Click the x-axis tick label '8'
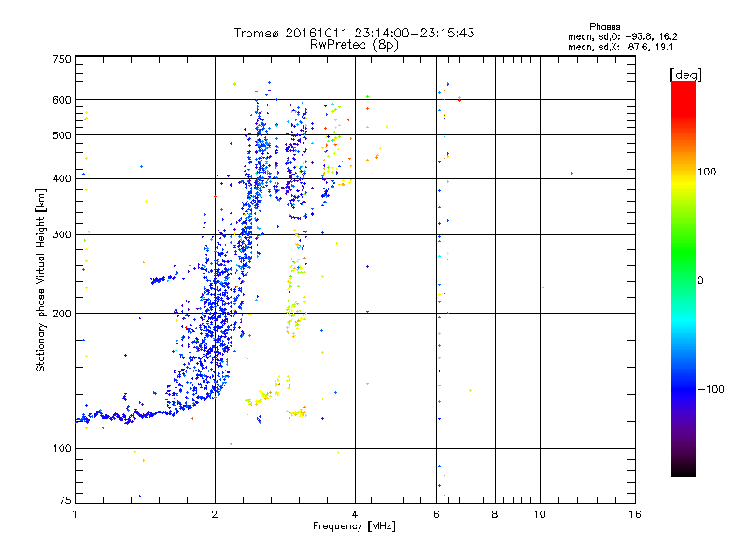 coord(495,514)
